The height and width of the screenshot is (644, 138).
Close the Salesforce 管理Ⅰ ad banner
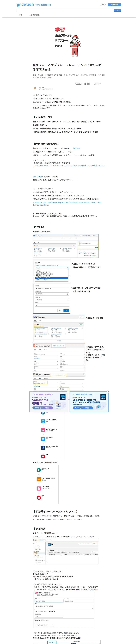68,392
